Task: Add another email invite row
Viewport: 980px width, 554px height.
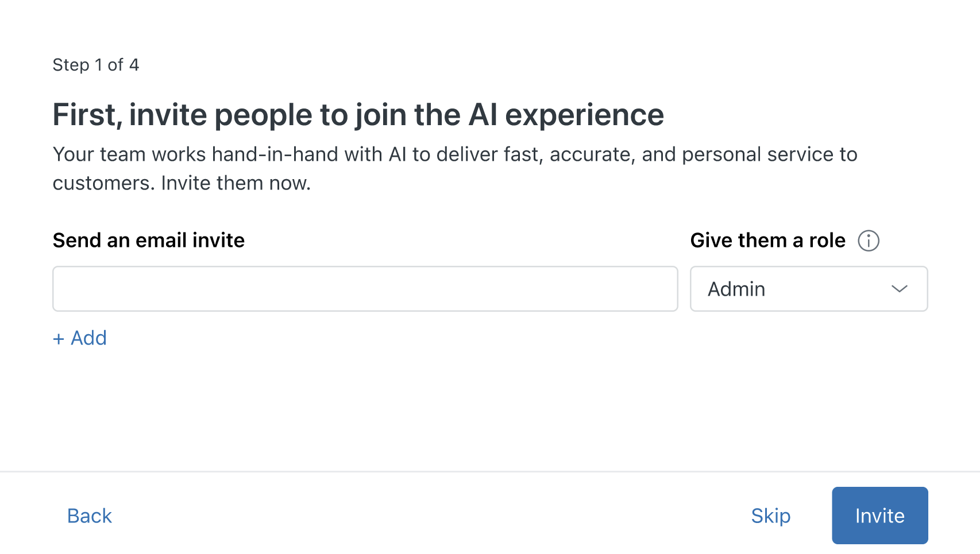Action: click(80, 338)
